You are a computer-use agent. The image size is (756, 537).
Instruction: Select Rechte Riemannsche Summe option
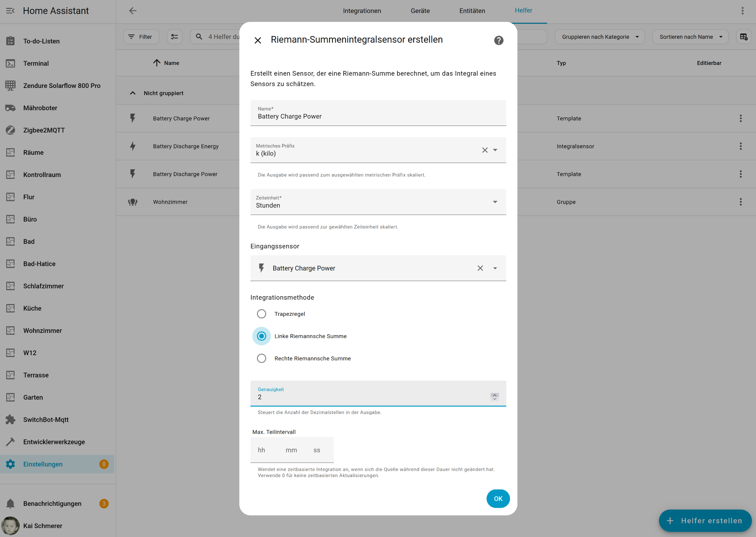click(261, 358)
